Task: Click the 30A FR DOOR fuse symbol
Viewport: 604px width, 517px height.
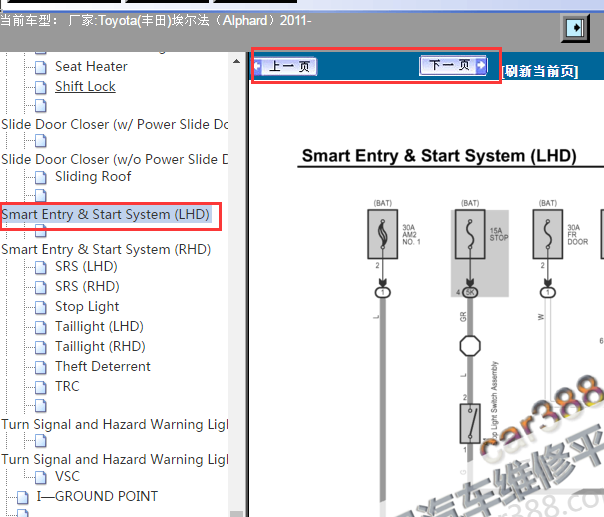Action: [548, 234]
